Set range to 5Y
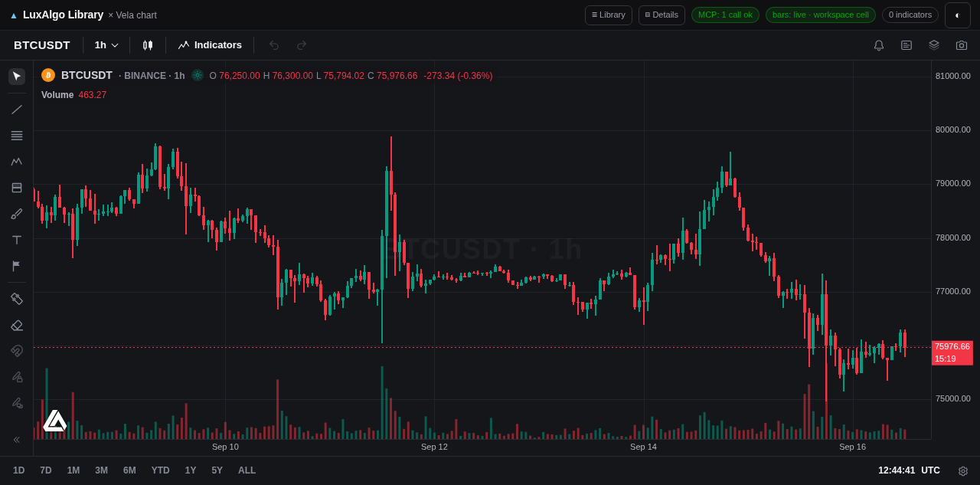The image size is (980, 485). click(x=217, y=470)
